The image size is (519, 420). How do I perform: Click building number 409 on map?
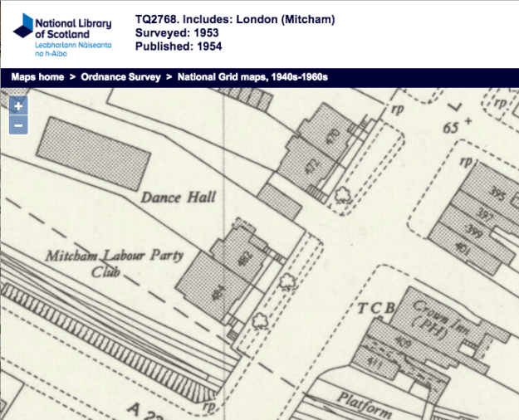pos(403,341)
